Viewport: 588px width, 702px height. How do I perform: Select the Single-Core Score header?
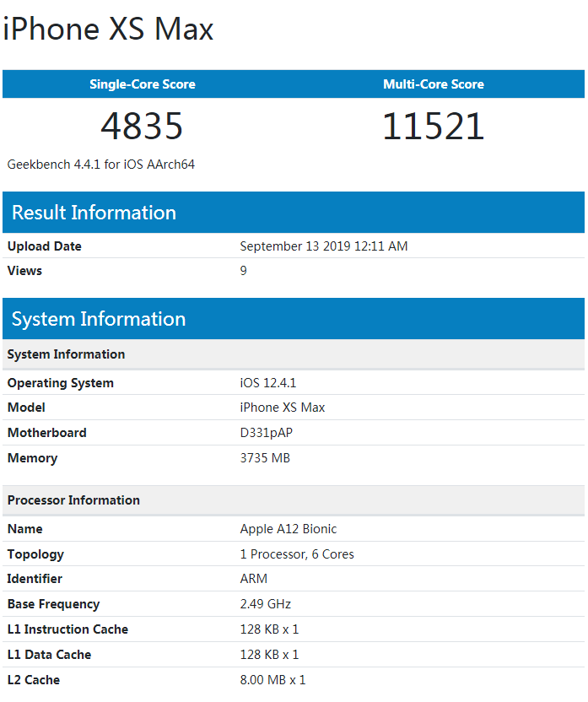143,84
